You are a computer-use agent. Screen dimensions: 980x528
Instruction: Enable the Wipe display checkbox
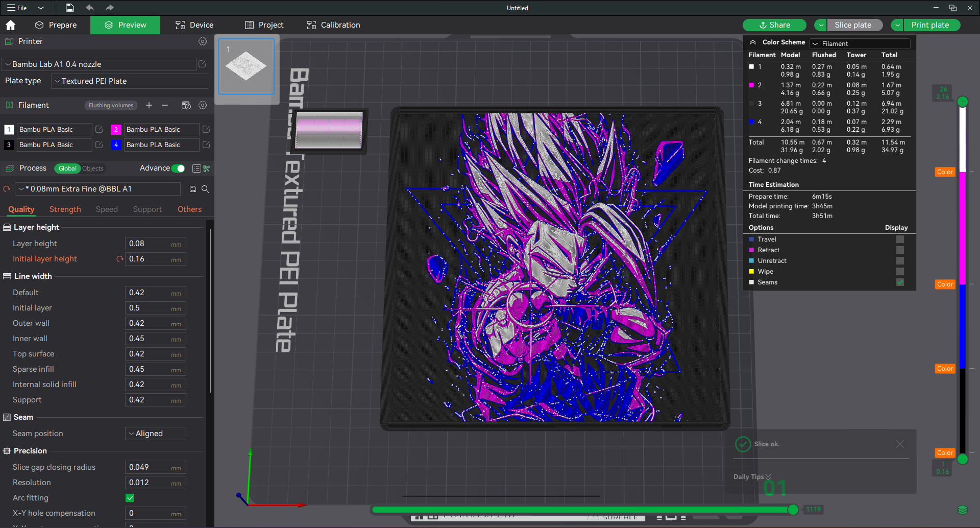coord(900,271)
